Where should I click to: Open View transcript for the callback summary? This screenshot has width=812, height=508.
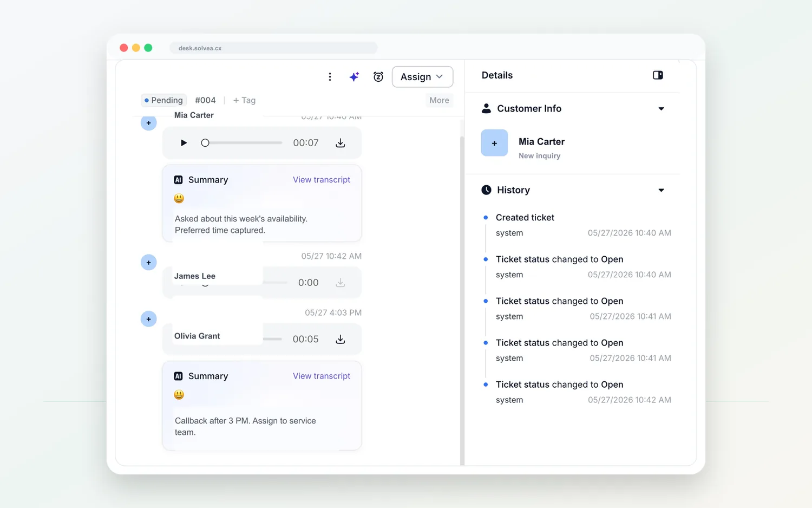[322, 376]
